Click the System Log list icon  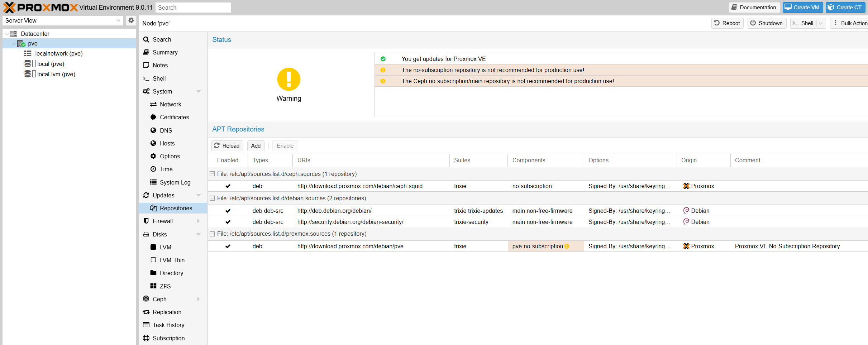pyautogui.click(x=153, y=182)
